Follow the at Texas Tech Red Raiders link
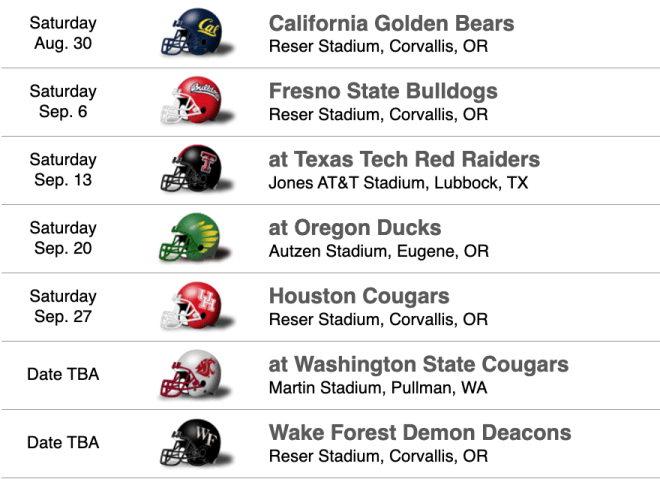The image size is (660, 479). tap(404, 160)
